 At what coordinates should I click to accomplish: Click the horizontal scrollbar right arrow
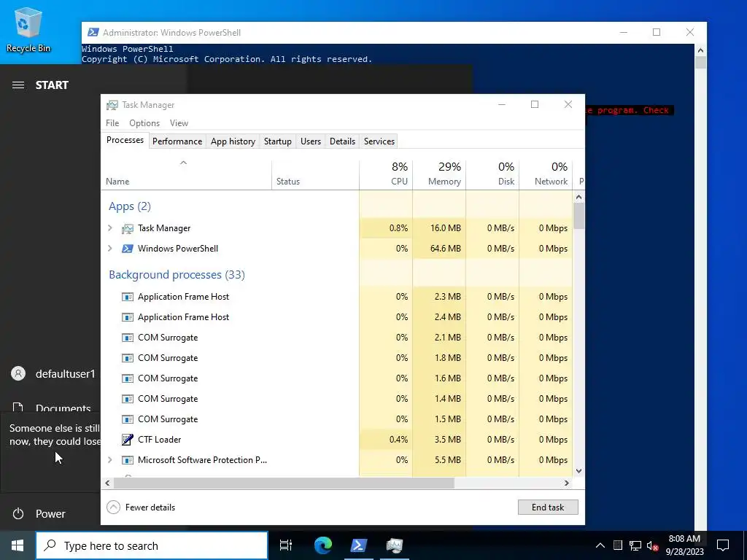[x=566, y=483]
